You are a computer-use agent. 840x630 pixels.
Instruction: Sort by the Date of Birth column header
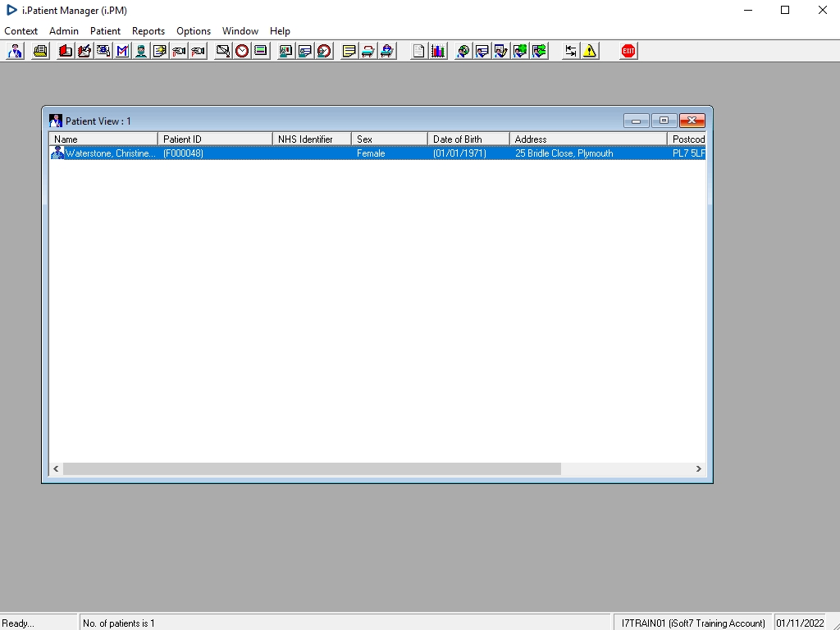[x=468, y=139]
